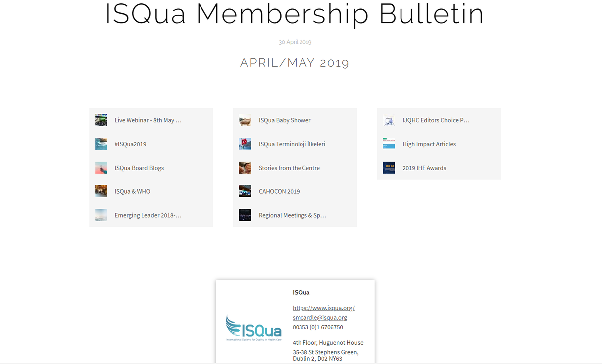Image resolution: width=602 pixels, height=364 pixels.
Task: Email smcardle@isqua.org from the contact card
Action: (x=320, y=317)
